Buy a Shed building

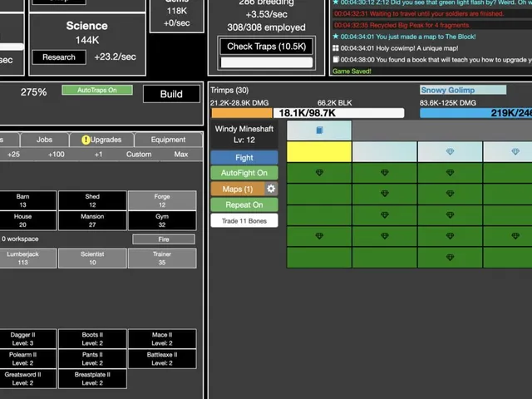[x=92, y=200]
